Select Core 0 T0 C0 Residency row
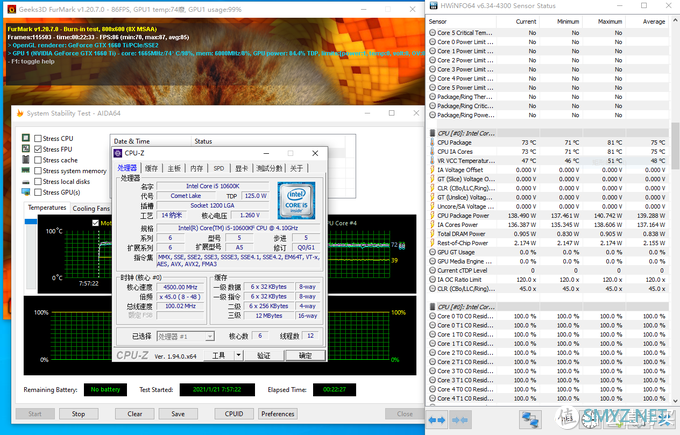680x435 pixels. [x=548, y=316]
